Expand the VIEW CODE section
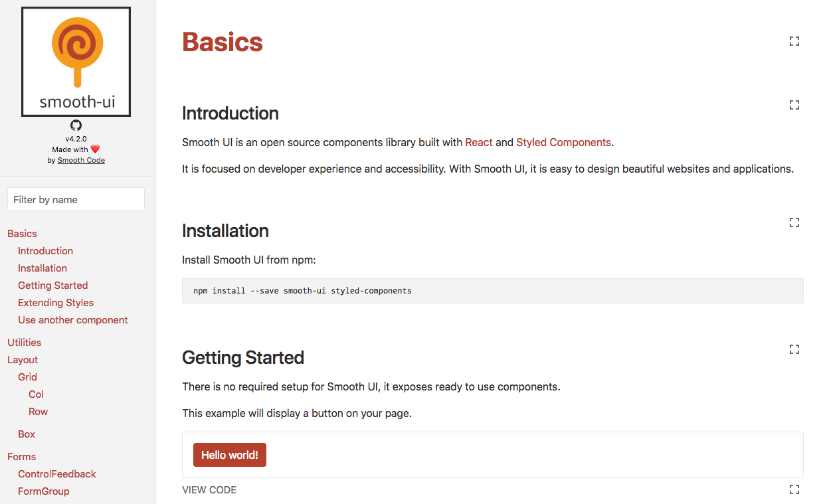 click(x=209, y=490)
